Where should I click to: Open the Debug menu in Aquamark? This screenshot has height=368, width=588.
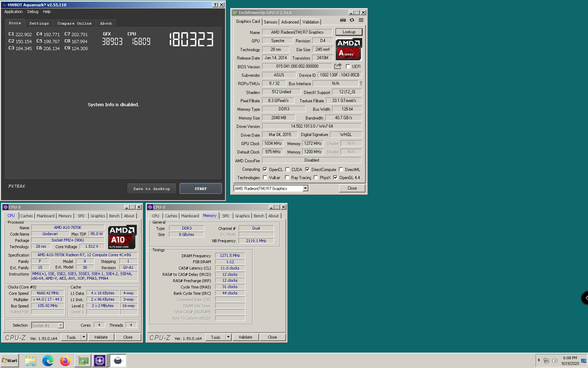[33, 12]
